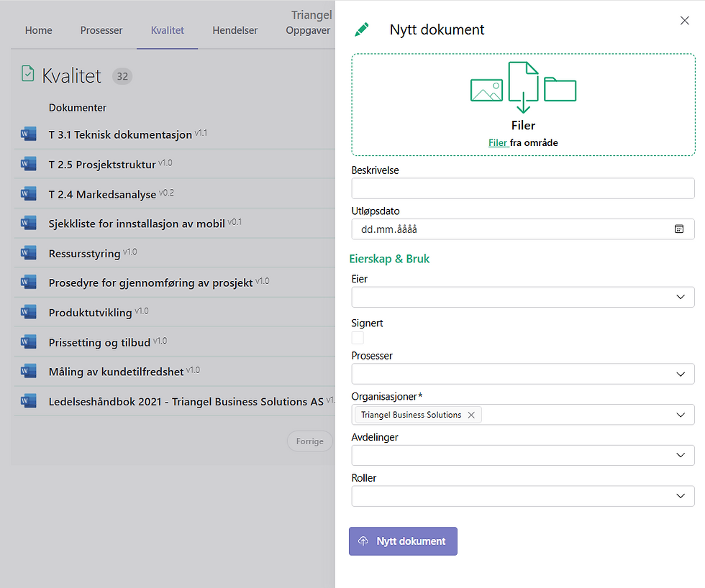Click the Word icon for Ressursstyring

tap(29, 252)
